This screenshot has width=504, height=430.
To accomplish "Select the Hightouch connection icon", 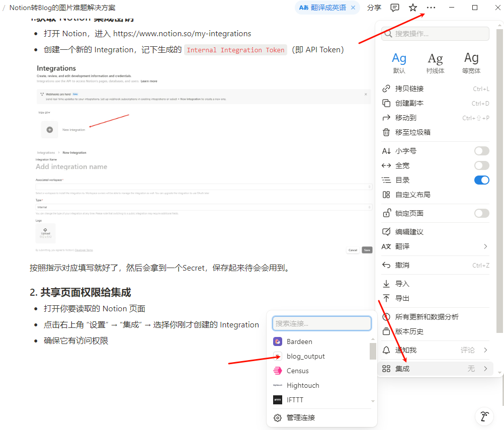I will [278, 385].
